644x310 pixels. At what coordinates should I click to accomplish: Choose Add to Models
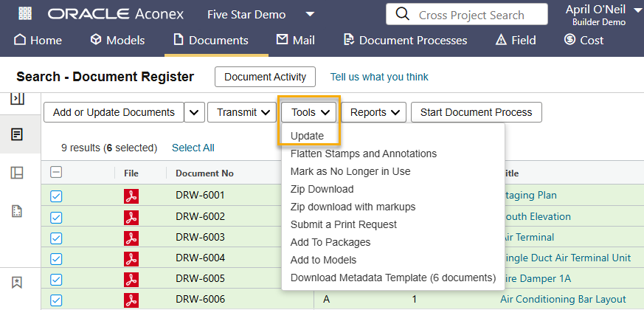point(323,260)
